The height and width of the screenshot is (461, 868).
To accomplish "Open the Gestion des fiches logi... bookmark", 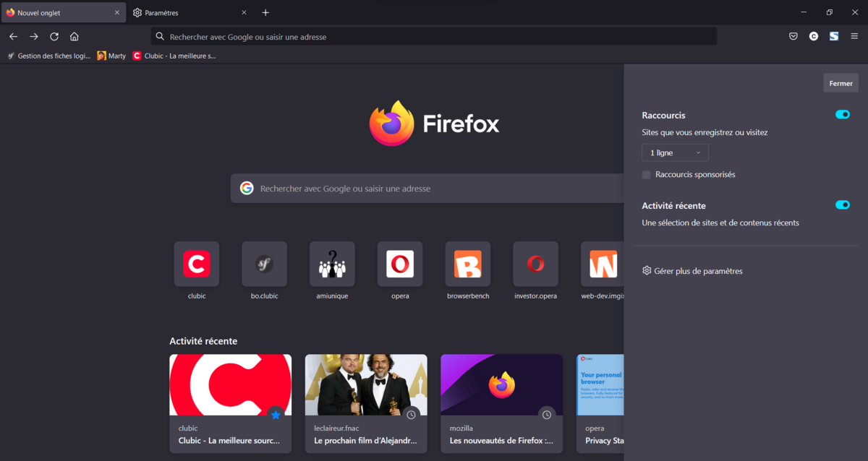I will coord(48,56).
